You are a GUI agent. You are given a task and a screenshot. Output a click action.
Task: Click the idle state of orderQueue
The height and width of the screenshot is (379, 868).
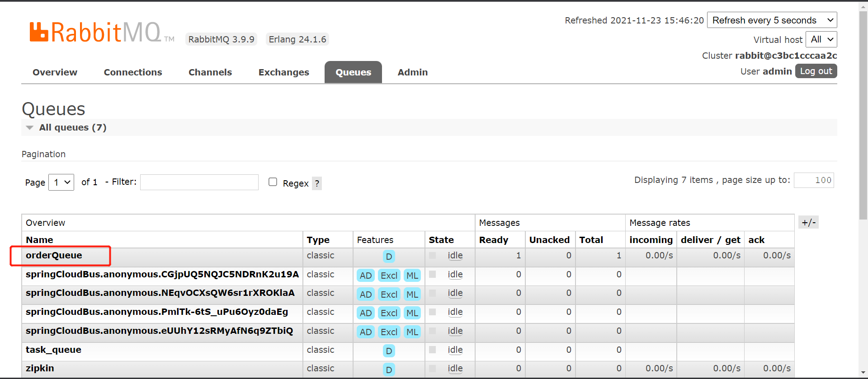tap(455, 256)
